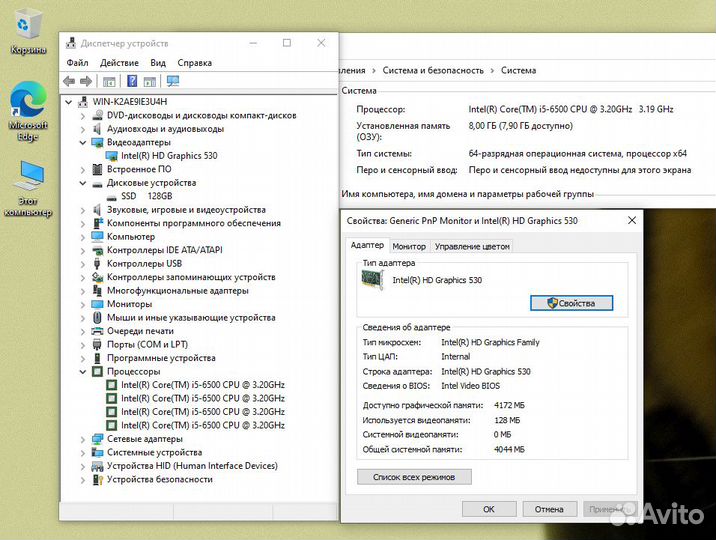The image size is (716, 540).
Task: Open the Recycle Bin desktop icon
Action: click(x=28, y=32)
